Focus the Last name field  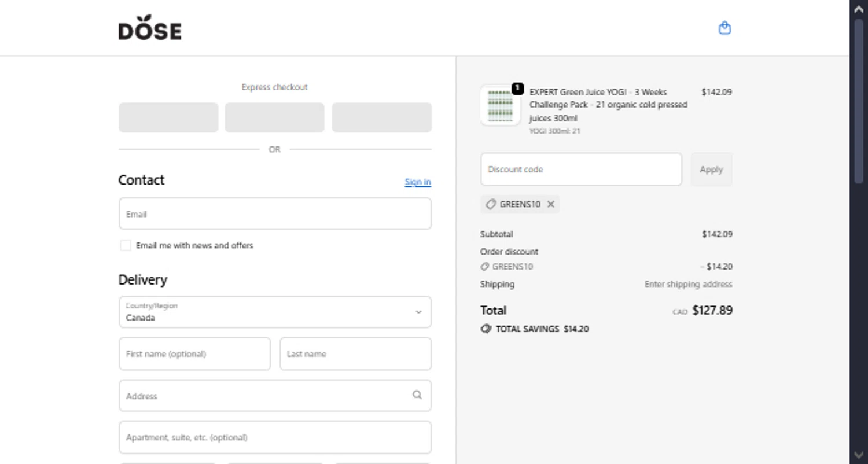click(355, 353)
